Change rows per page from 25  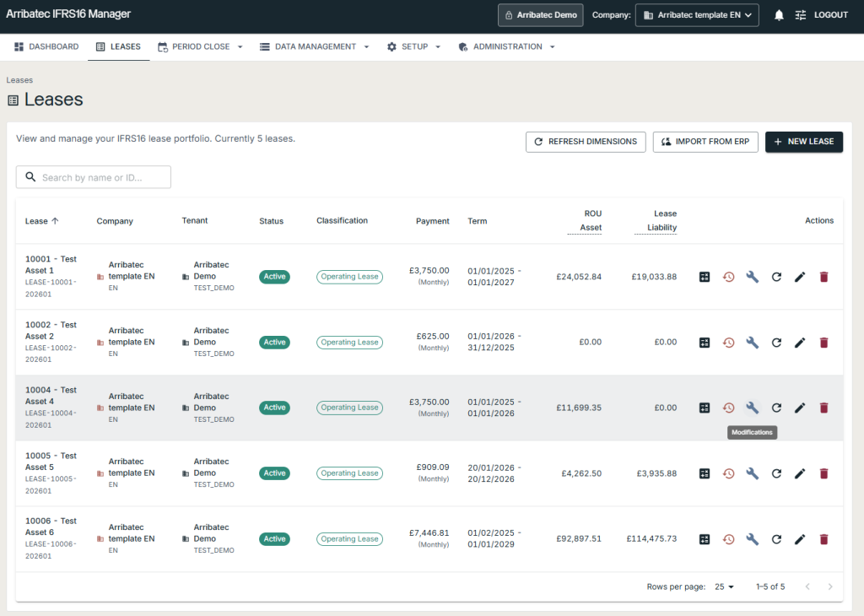click(x=724, y=586)
